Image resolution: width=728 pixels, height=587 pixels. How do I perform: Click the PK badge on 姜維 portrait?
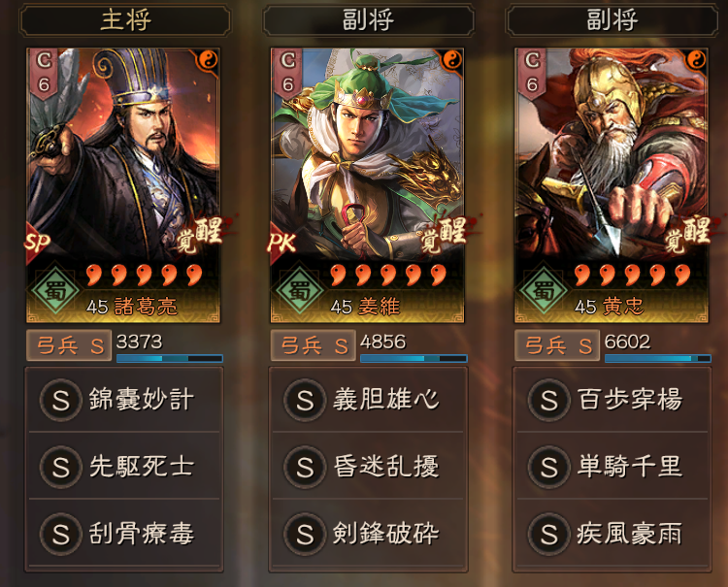281,242
